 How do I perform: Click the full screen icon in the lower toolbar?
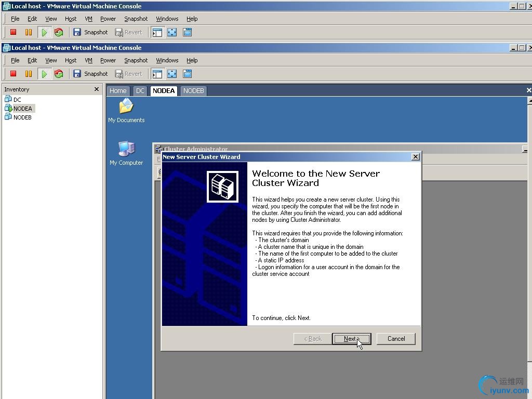pyautogui.click(x=172, y=74)
